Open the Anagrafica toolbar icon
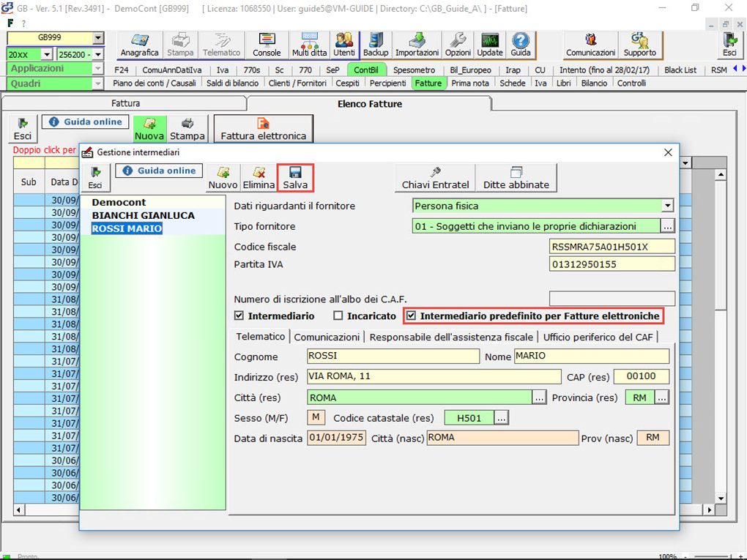The width and height of the screenshot is (747, 560). point(139,45)
